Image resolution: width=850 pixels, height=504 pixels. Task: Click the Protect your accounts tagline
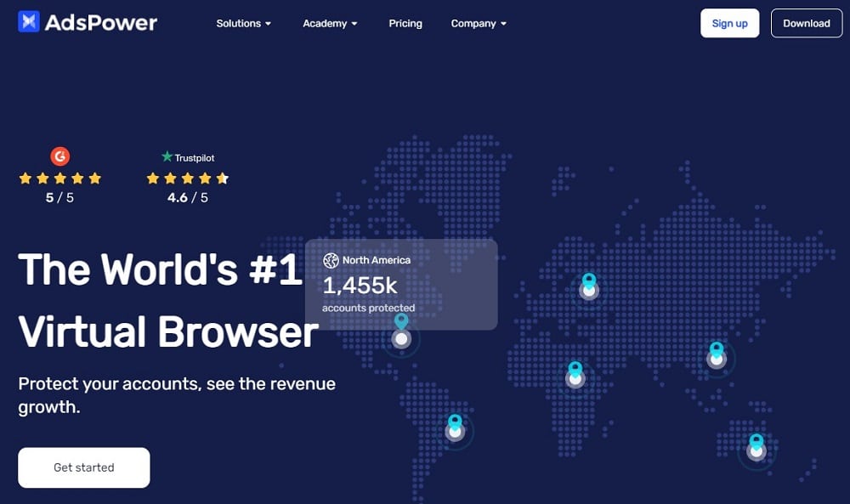(x=177, y=395)
